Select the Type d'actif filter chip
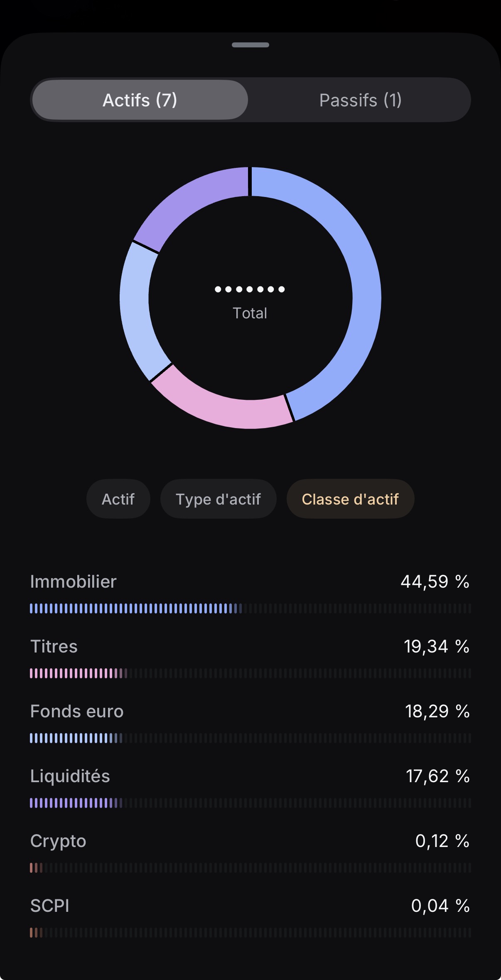The image size is (501, 980). (219, 499)
